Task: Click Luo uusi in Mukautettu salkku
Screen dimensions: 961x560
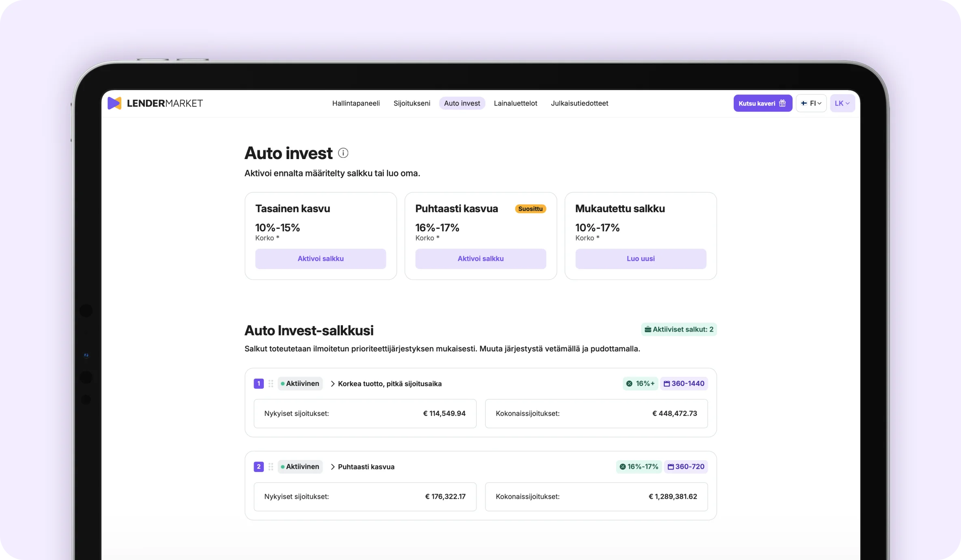Action: pos(640,258)
